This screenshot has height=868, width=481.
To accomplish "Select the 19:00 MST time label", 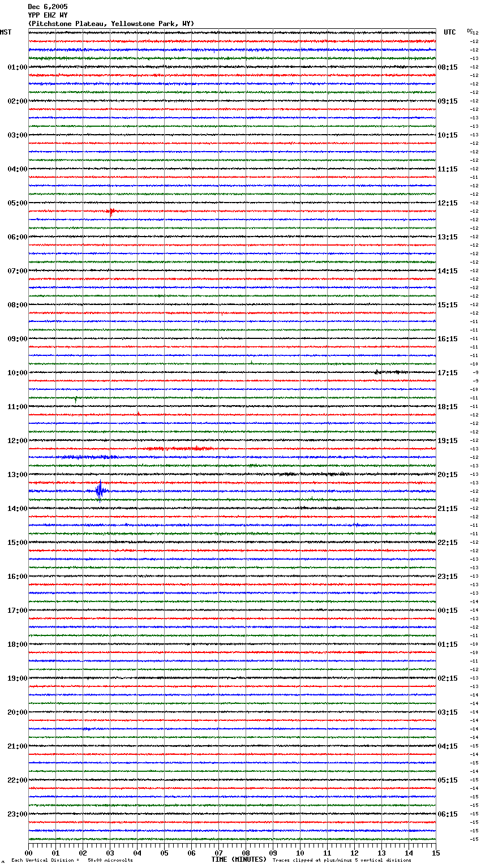I will click(x=17, y=678).
